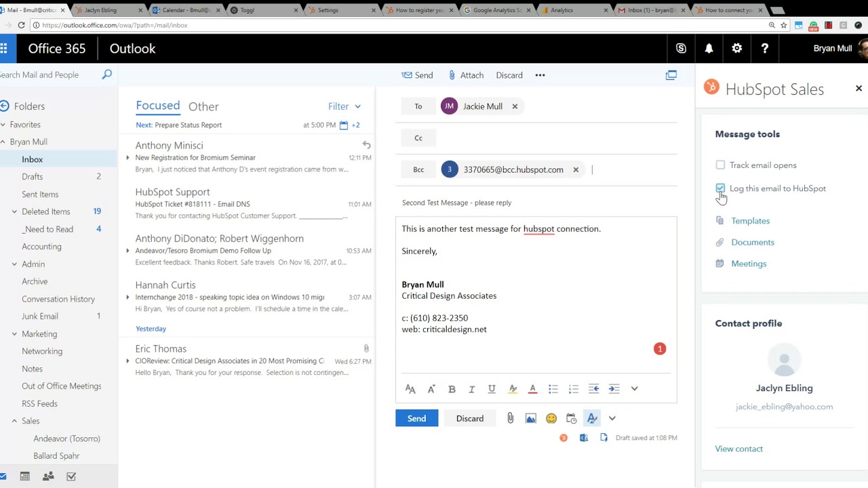Open People from the bottom navigation

pyautogui.click(x=48, y=476)
